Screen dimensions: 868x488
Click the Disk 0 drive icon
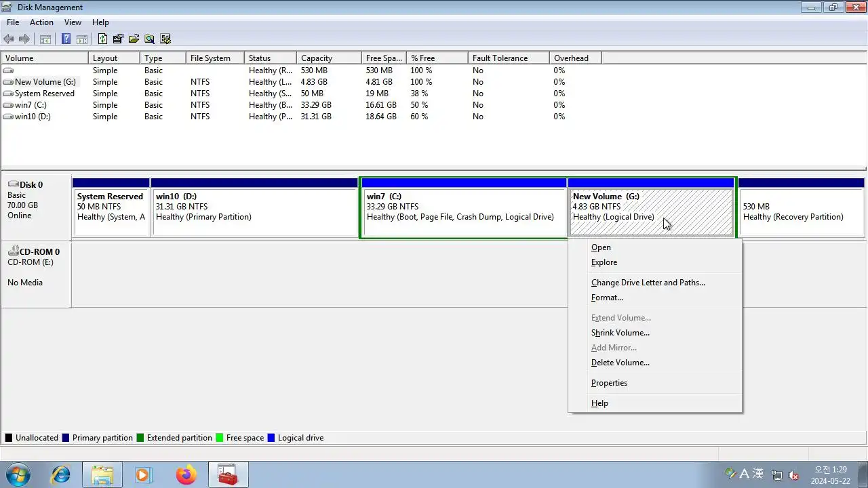coord(14,184)
